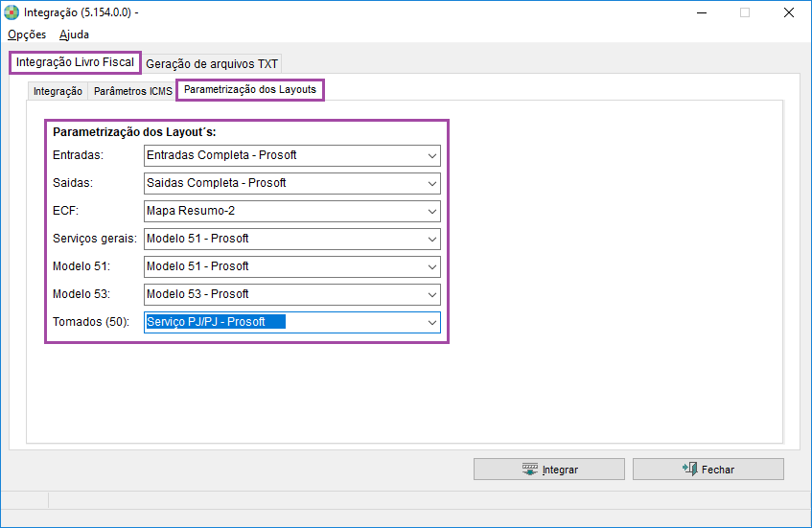Switch to the Integração sub-tab

point(58,91)
